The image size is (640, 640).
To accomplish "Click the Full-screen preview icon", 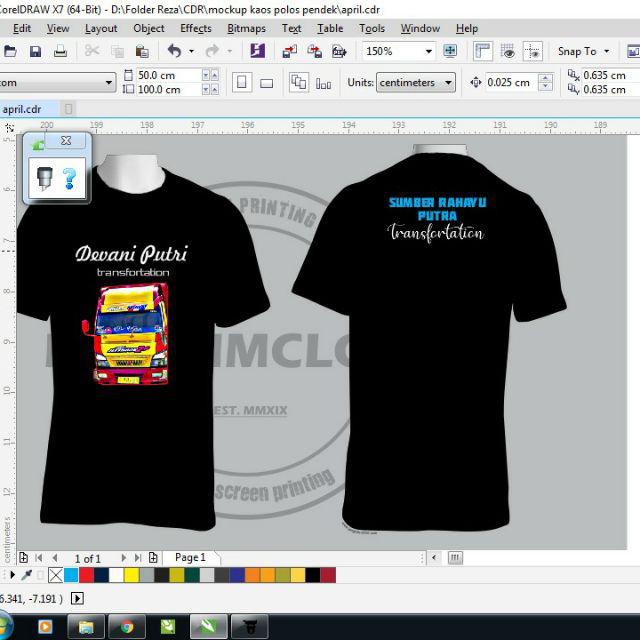I will 450,51.
